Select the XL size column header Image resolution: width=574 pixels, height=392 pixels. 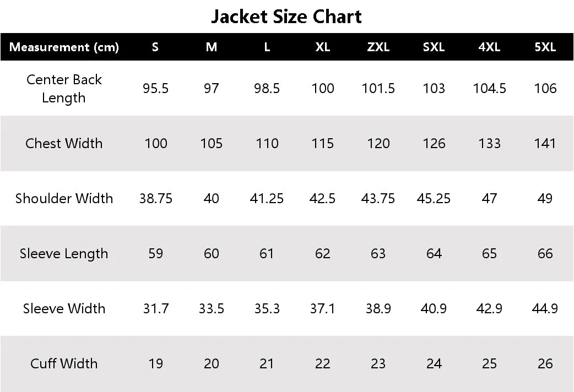click(322, 47)
